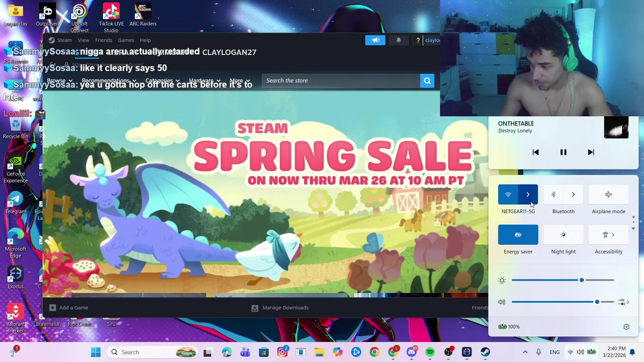This screenshot has width=644, height=362.
Task: Expand Steam store Hardware dropdown
Action: tap(205, 81)
